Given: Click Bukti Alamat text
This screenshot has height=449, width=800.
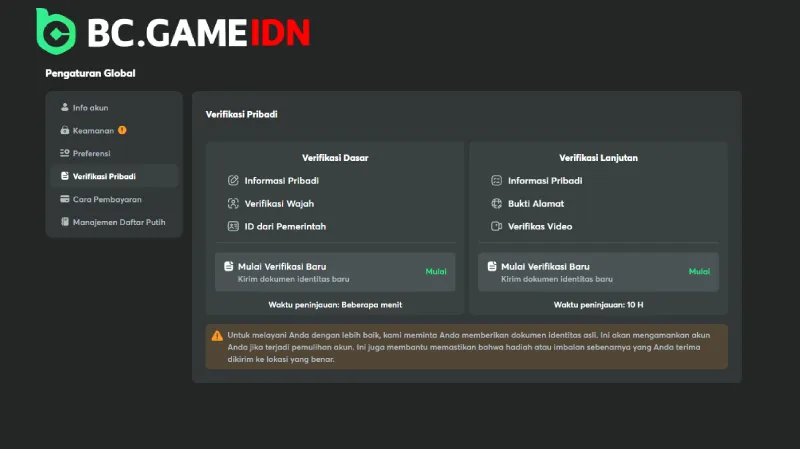Looking at the screenshot, I should [536, 204].
